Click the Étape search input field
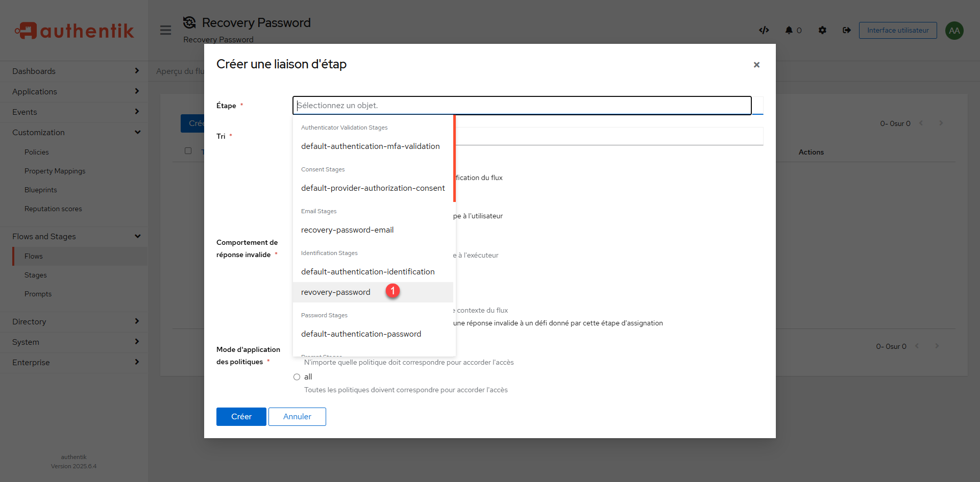 [x=521, y=106]
